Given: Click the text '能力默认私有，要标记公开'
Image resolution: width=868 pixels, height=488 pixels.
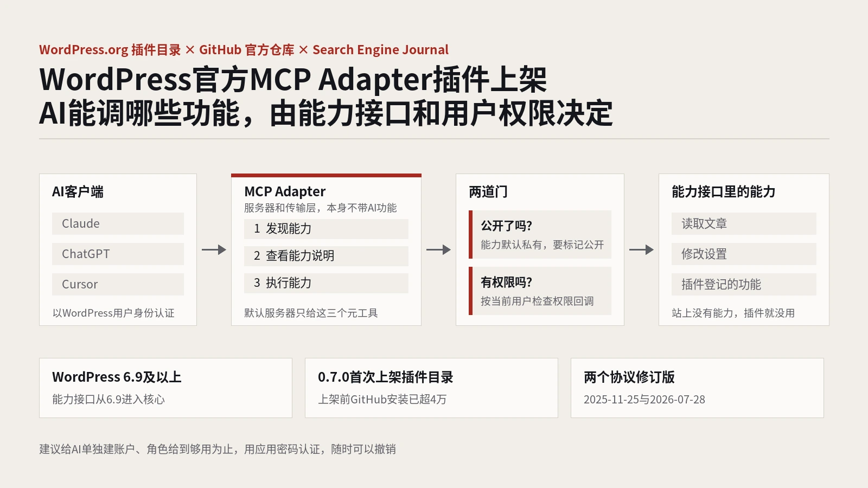Looking at the screenshot, I should click(x=542, y=245).
